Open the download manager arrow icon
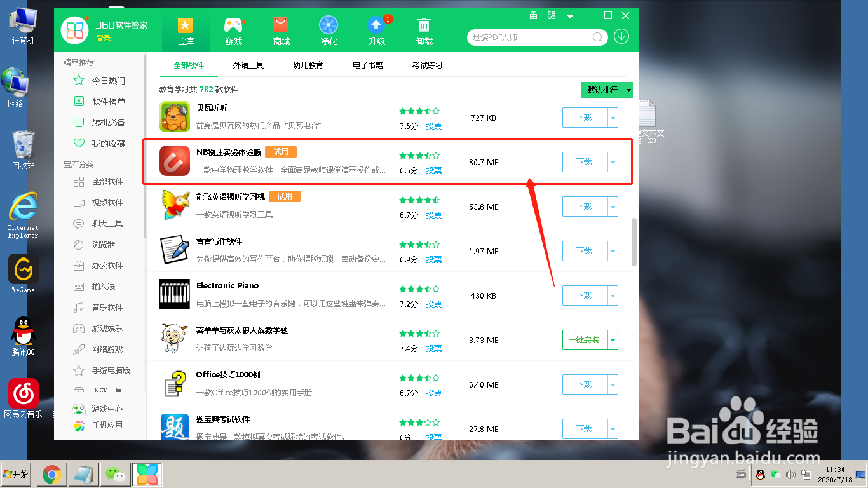868x488 pixels. (x=621, y=36)
